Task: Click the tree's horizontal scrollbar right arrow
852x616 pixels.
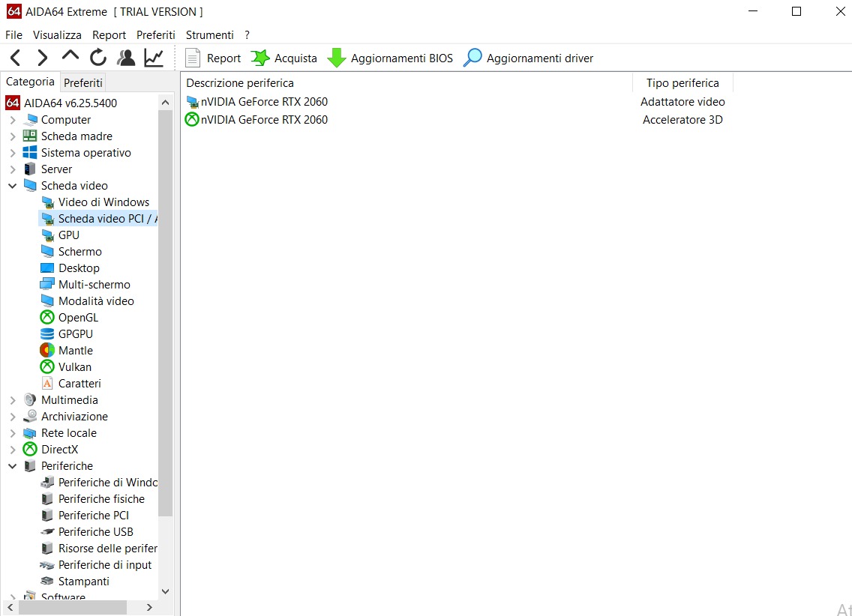Action: tap(149, 607)
